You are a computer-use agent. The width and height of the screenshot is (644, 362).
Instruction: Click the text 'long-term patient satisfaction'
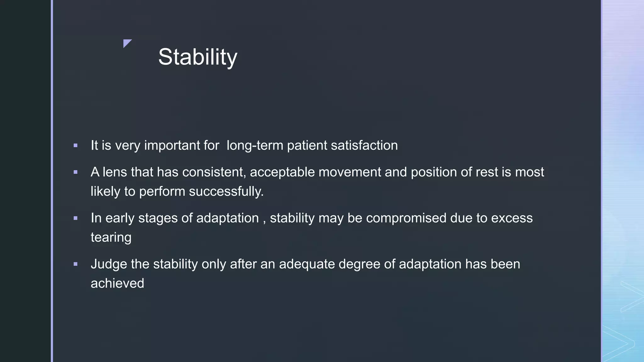coord(312,145)
